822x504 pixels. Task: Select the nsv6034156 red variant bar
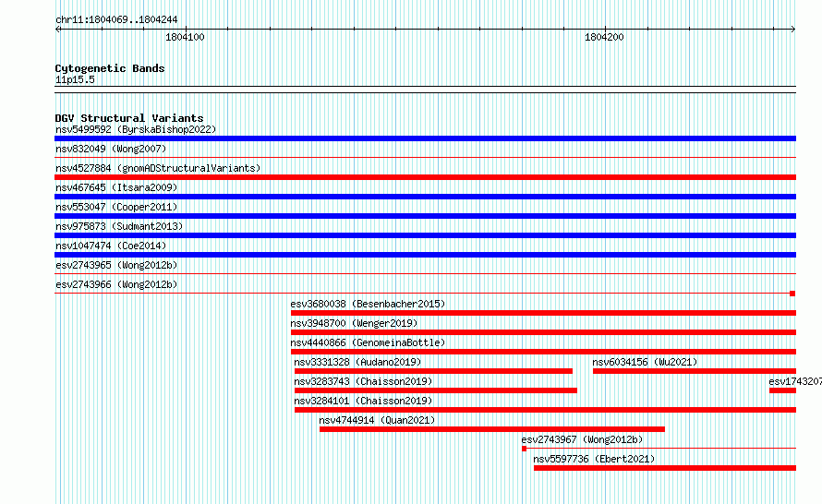695,371
